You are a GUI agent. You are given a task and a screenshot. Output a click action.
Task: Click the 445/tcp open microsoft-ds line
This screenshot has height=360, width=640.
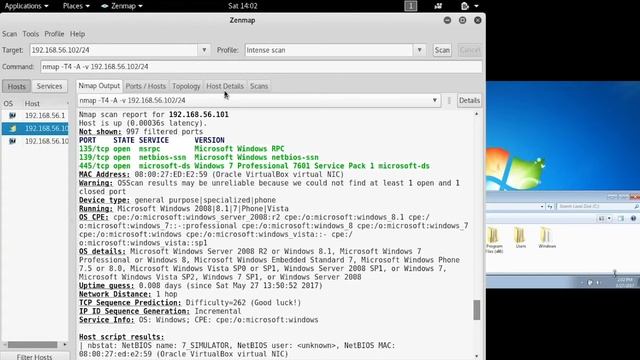click(x=254, y=166)
